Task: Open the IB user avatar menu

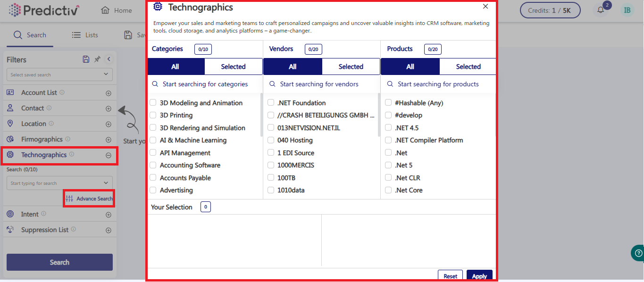Action: pyautogui.click(x=627, y=10)
